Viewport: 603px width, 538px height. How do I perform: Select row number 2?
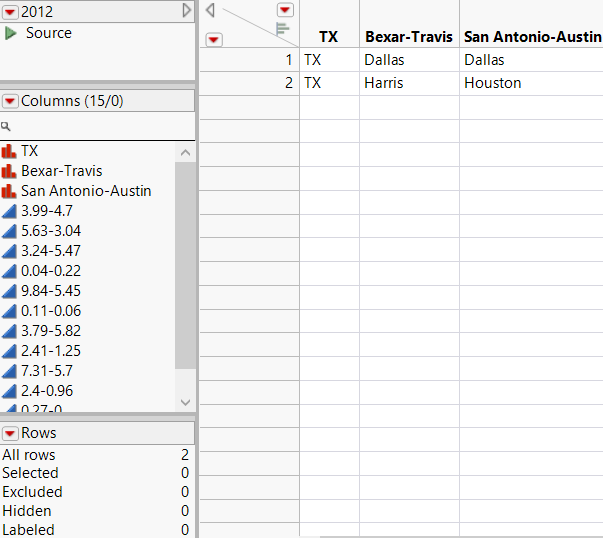point(250,83)
